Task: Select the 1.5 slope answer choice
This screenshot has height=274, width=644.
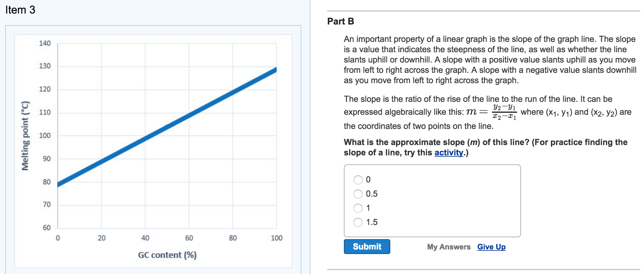Action: coord(357,222)
